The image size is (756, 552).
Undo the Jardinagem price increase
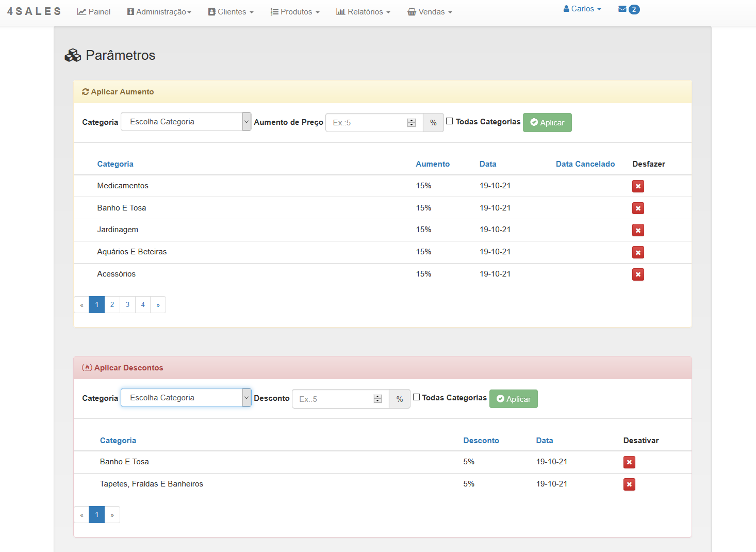click(638, 231)
